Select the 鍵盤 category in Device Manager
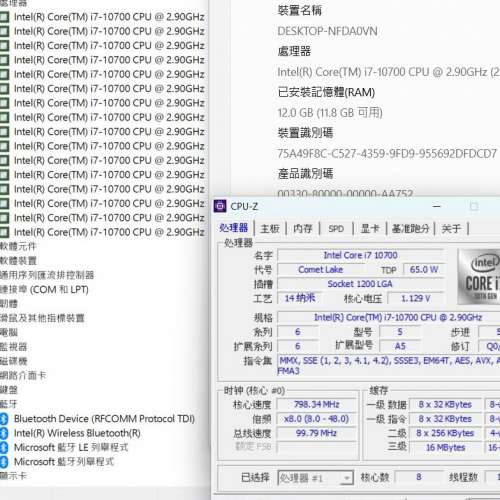This screenshot has width=500, height=500. (9, 390)
